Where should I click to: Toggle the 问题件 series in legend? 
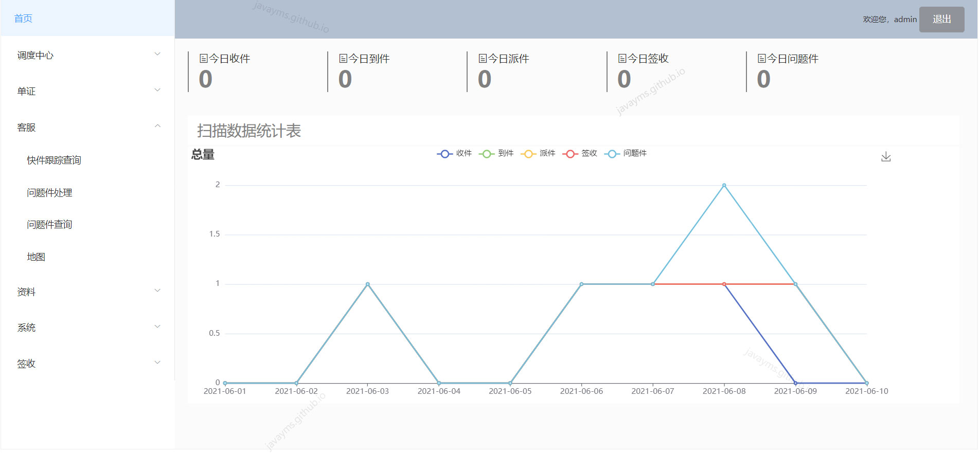(626, 153)
